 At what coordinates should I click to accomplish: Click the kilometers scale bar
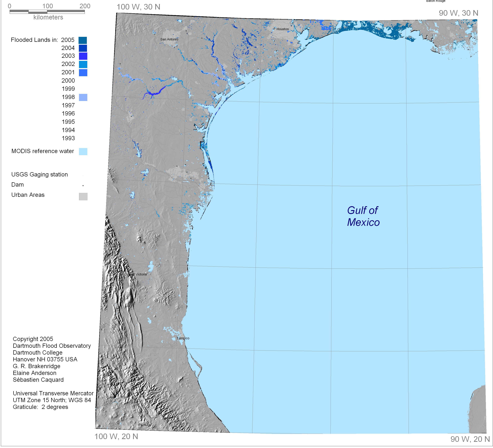point(47,12)
